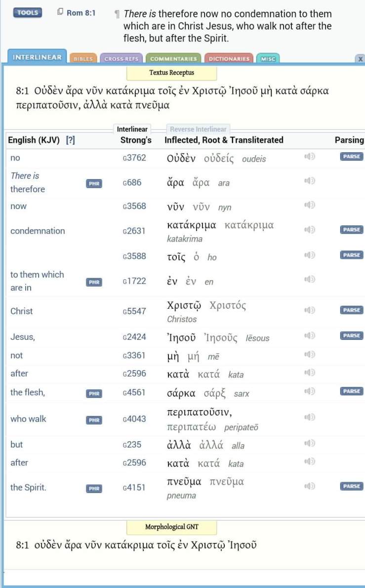The image size is (365, 588).
Task: Play audio pronunciation for peripateō
Action: point(310,418)
